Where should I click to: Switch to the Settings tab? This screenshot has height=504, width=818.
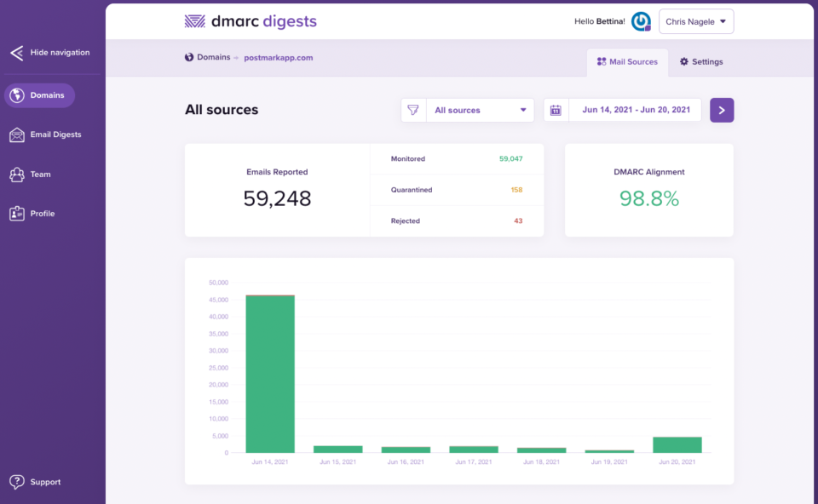coord(700,61)
